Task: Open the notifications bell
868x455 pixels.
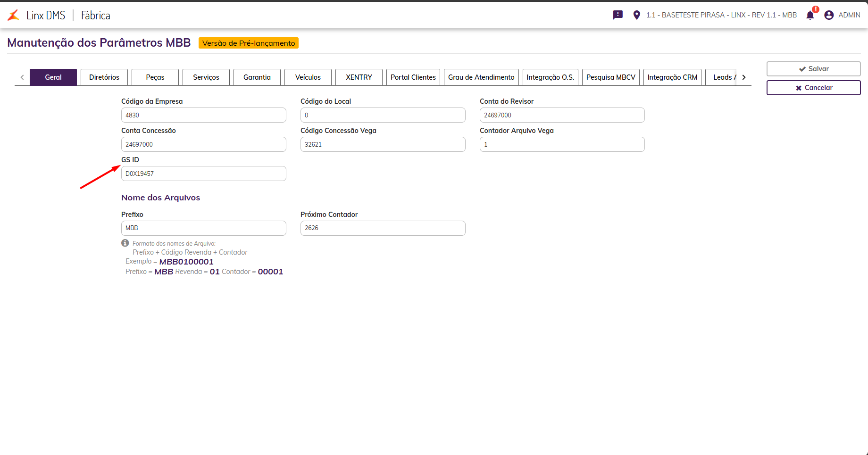Action: 810,15
